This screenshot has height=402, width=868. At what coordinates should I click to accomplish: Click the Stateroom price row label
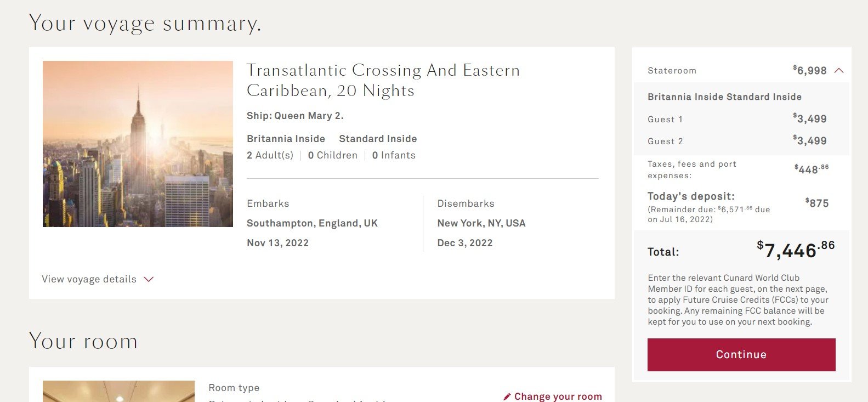pos(672,71)
